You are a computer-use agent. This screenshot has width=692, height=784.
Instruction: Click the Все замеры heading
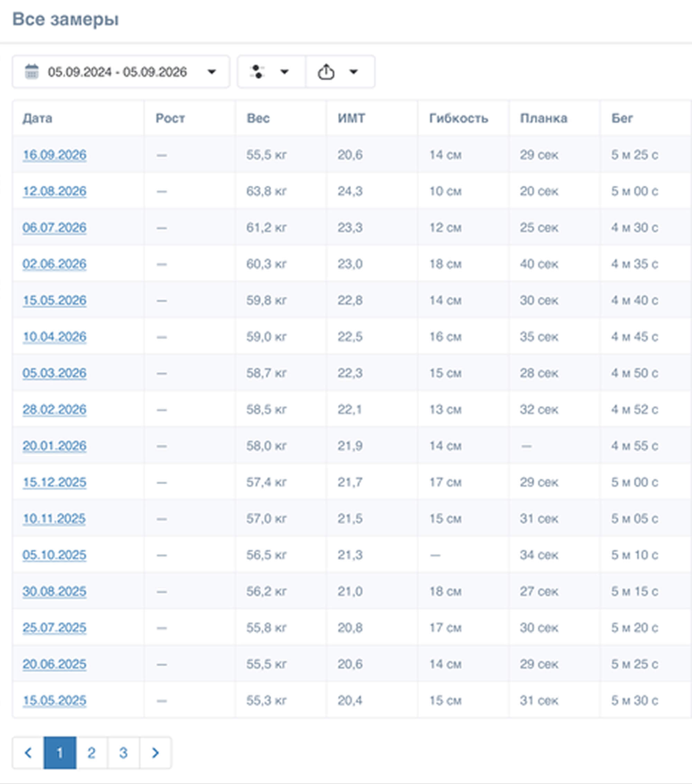pyautogui.click(x=65, y=19)
